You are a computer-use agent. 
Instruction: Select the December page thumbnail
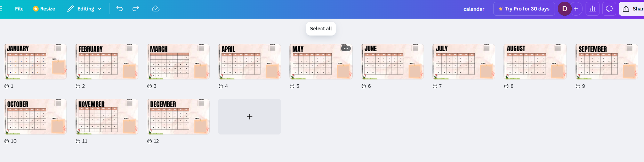[178, 117]
